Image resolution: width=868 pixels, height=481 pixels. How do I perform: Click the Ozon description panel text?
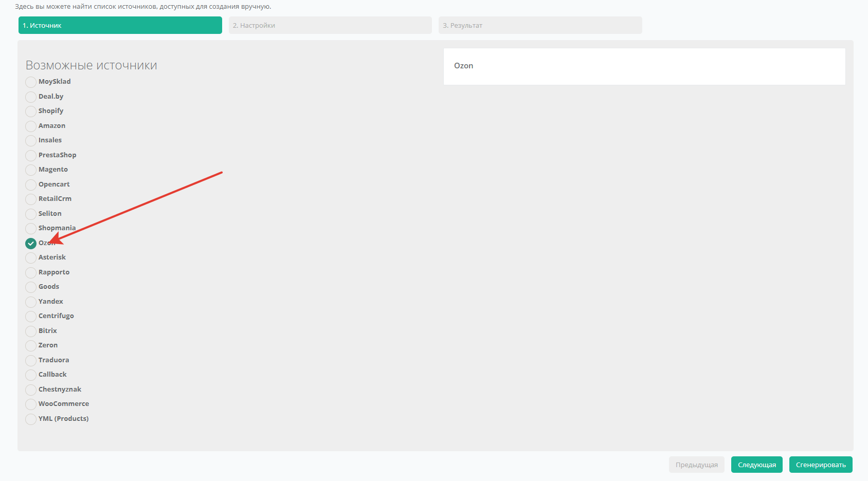pos(463,66)
